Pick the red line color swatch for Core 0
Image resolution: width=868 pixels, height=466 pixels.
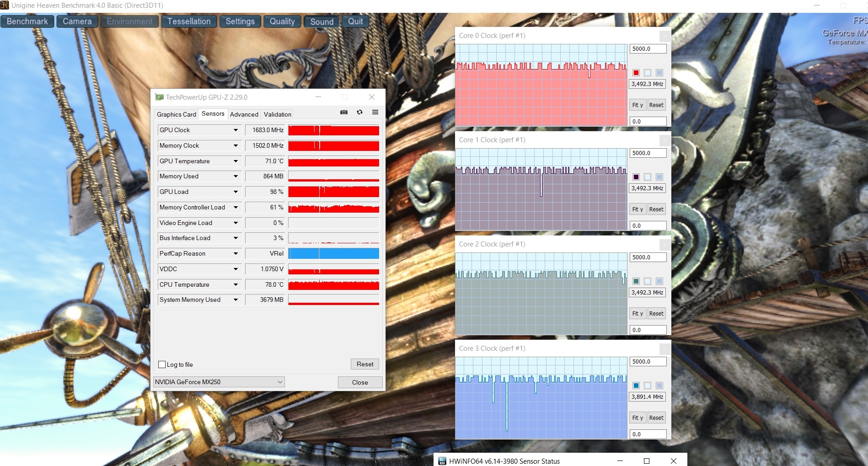pyautogui.click(x=636, y=73)
